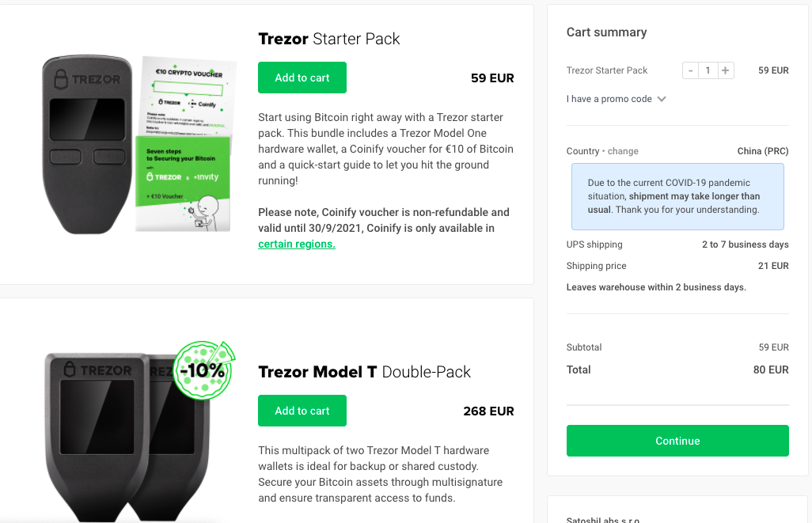Open the Trezor Model T Double-Pack title

(364, 371)
